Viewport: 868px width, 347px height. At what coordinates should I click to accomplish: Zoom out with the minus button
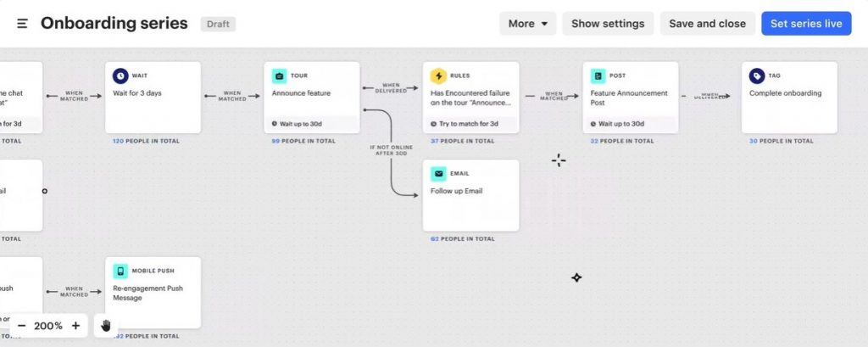[21, 325]
